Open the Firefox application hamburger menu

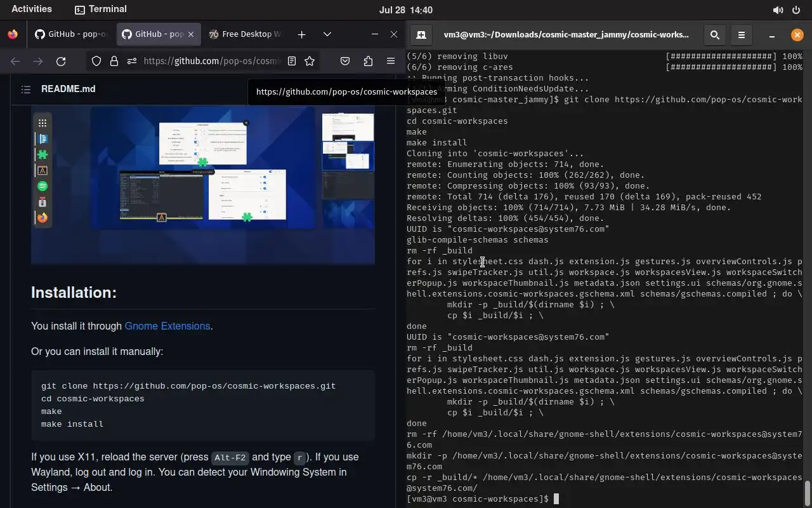pyautogui.click(x=391, y=61)
